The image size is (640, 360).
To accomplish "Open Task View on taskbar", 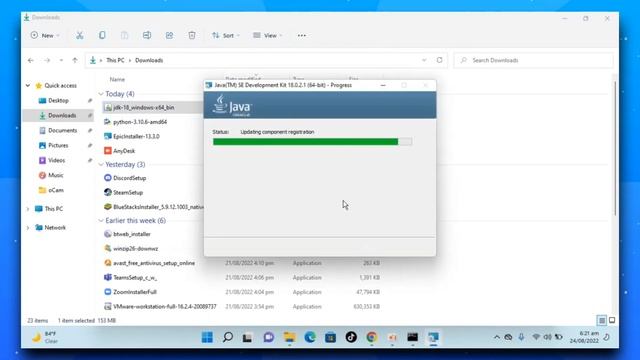I will pos(247,338).
